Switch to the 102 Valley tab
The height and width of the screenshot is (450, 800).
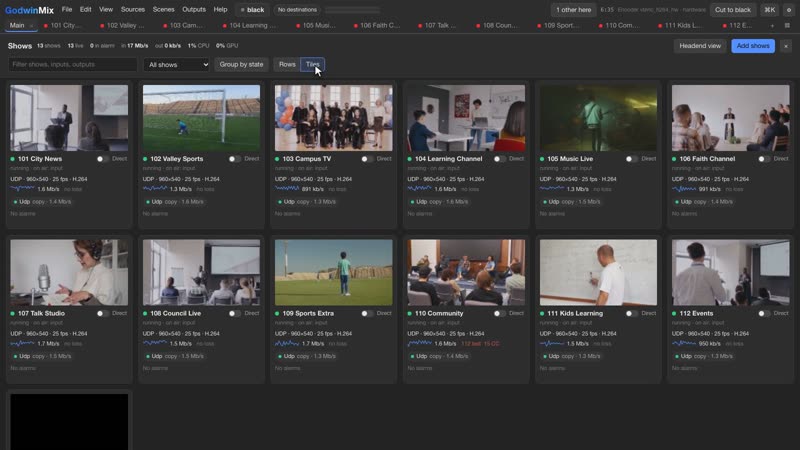coord(122,26)
